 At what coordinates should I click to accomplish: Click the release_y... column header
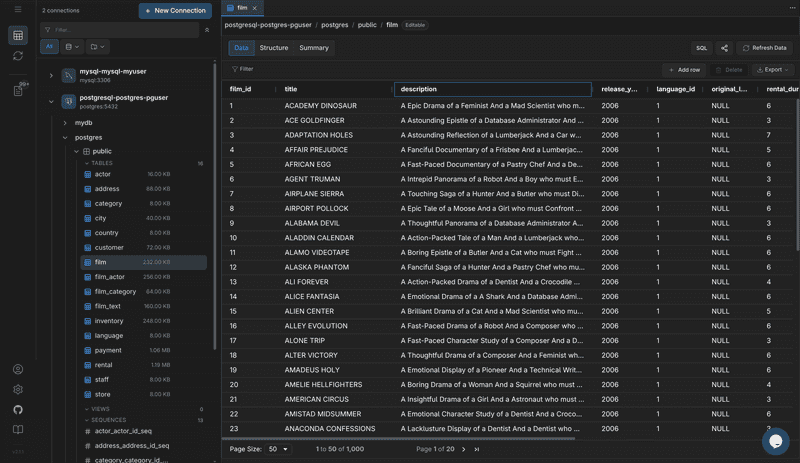tap(619, 89)
